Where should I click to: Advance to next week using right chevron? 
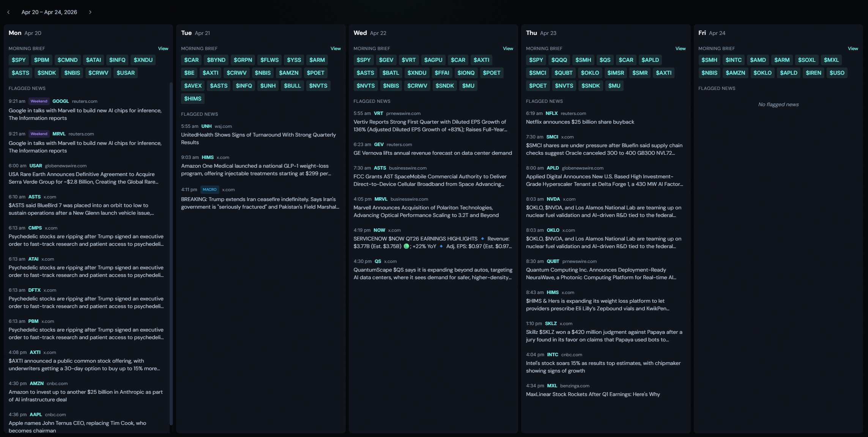pos(90,12)
